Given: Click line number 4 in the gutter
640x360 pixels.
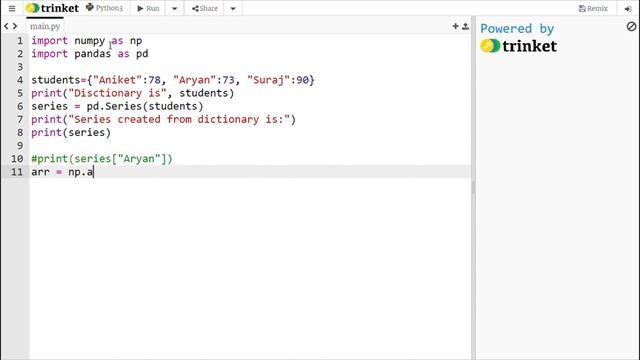Looking at the screenshot, I should (20, 80).
